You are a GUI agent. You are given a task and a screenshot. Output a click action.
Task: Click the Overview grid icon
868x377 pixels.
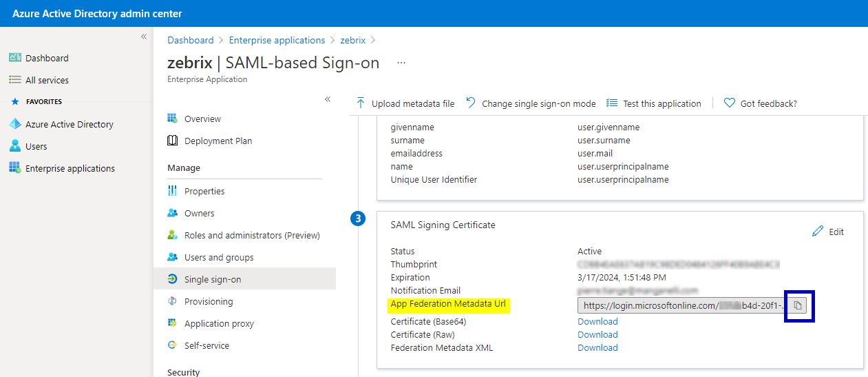[172, 119]
